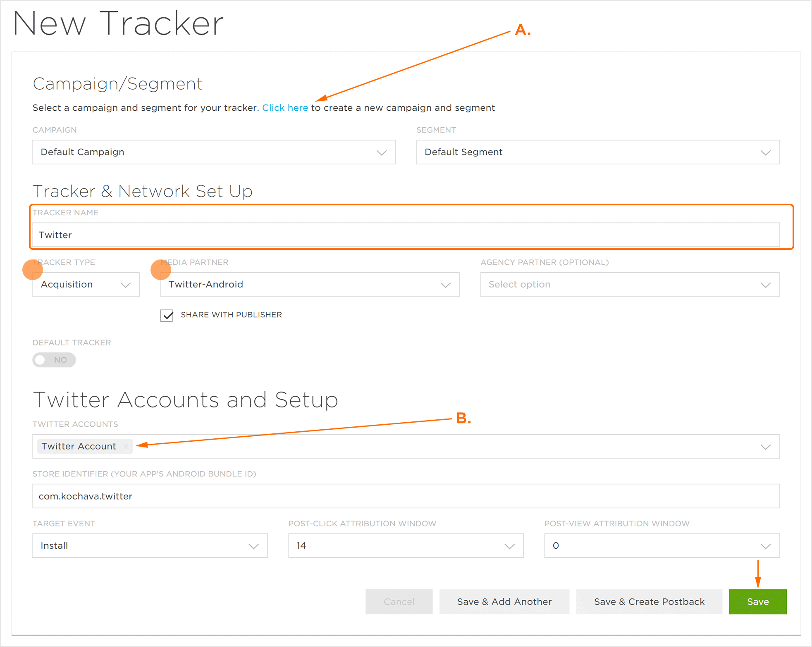
Task: Open the Tracker Type dropdown
Action: [86, 285]
